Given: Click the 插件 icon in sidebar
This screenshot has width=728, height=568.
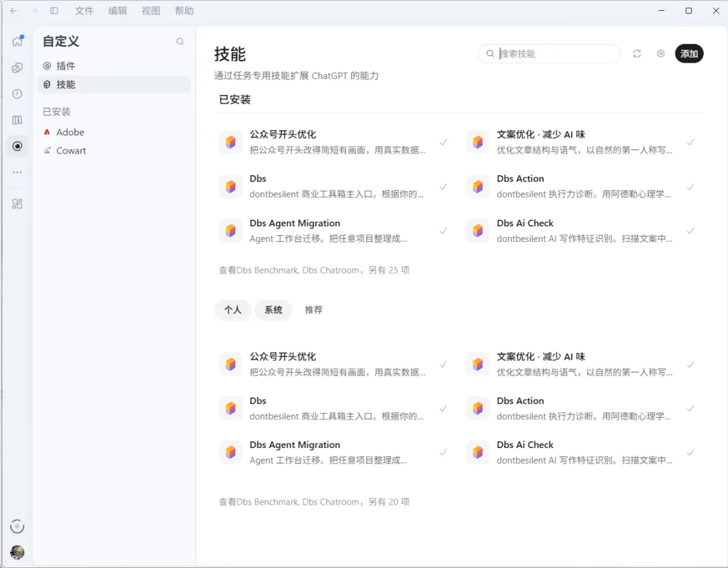Looking at the screenshot, I should click(x=47, y=66).
